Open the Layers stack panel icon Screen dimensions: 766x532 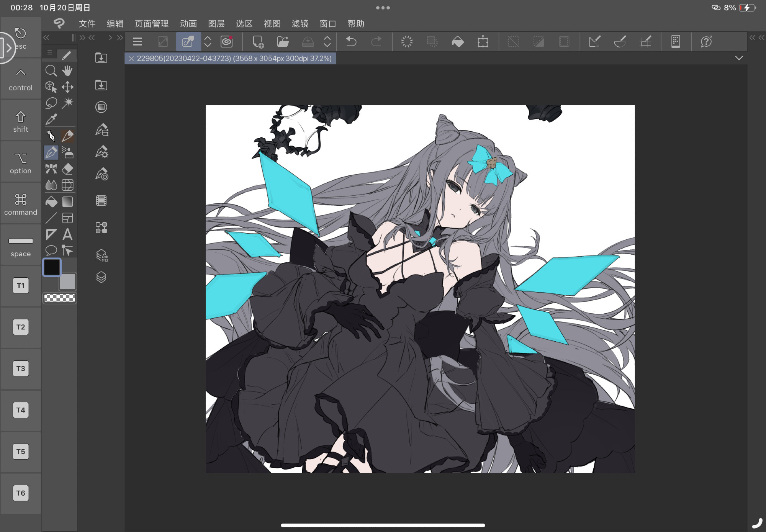(x=101, y=277)
